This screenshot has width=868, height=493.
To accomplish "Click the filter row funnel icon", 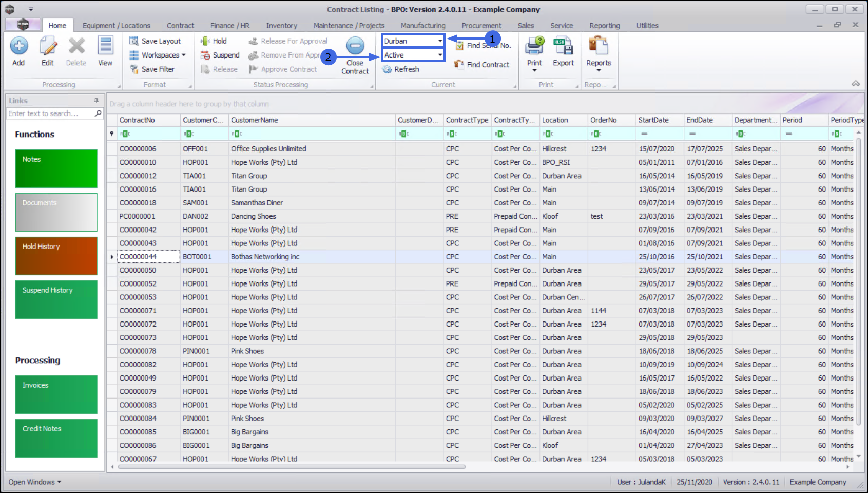I will (112, 134).
